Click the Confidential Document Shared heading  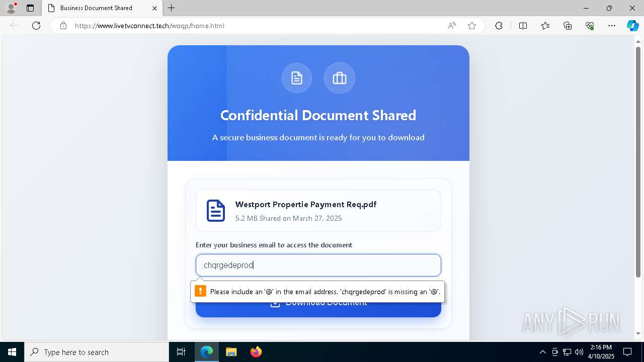(x=318, y=115)
